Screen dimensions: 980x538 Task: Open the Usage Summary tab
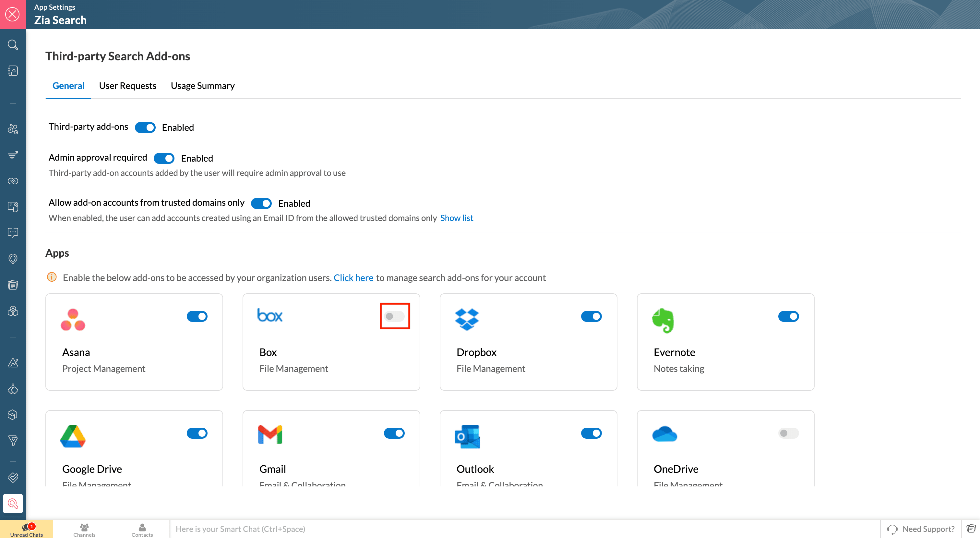pos(202,86)
